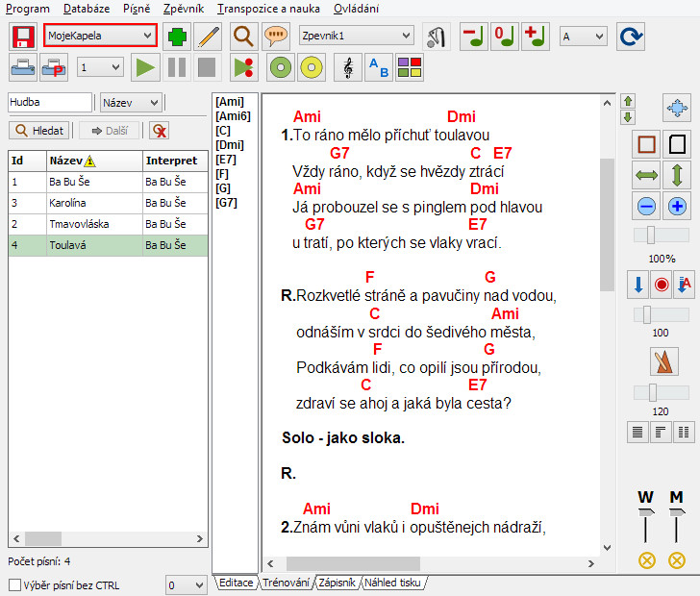Click the guitar icon in toolbar
Screen dimensions: 700x596
click(x=437, y=37)
